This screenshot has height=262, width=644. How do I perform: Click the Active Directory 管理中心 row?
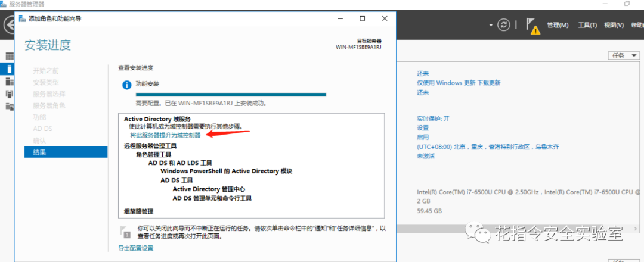(x=209, y=189)
